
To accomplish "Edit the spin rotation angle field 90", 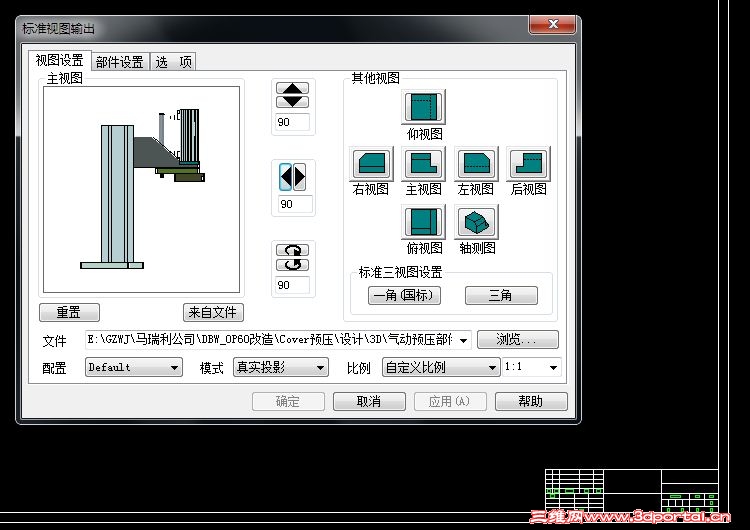I will 293,285.
